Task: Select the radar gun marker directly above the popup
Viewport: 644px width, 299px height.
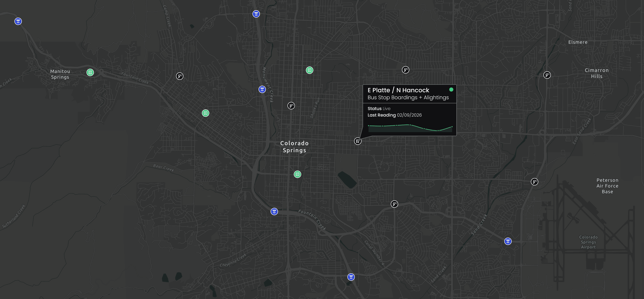Action: pyautogui.click(x=405, y=70)
